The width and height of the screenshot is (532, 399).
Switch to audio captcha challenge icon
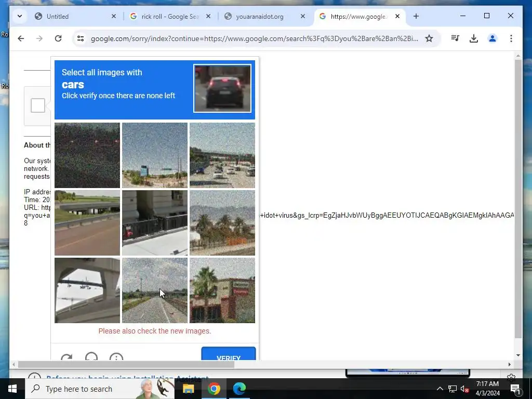(91, 356)
